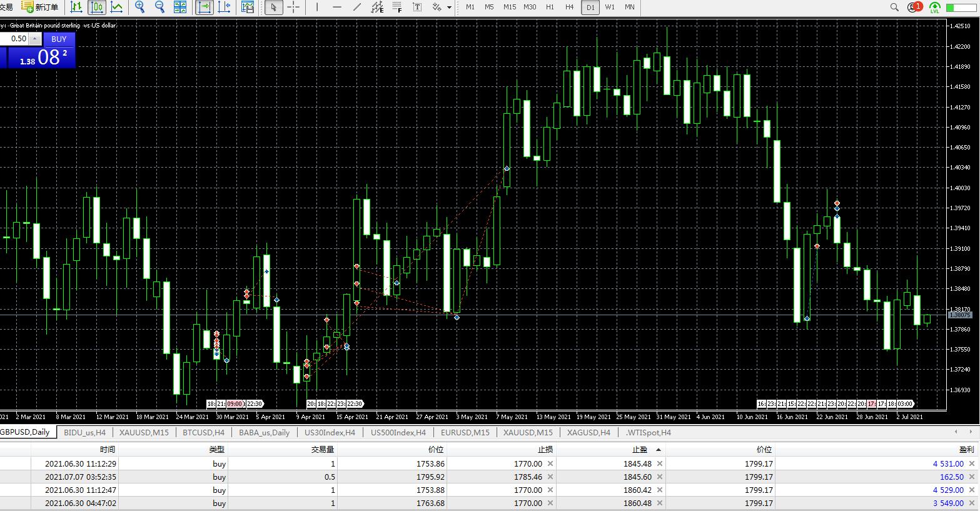The width and height of the screenshot is (980, 511).
Task: Switch chart to bar chart mode
Action: point(76,7)
